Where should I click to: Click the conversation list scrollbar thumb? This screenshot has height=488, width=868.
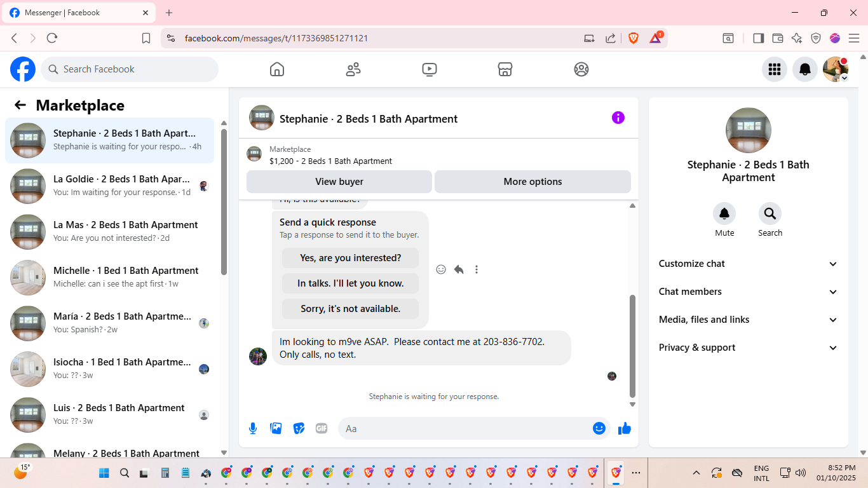tap(224, 202)
